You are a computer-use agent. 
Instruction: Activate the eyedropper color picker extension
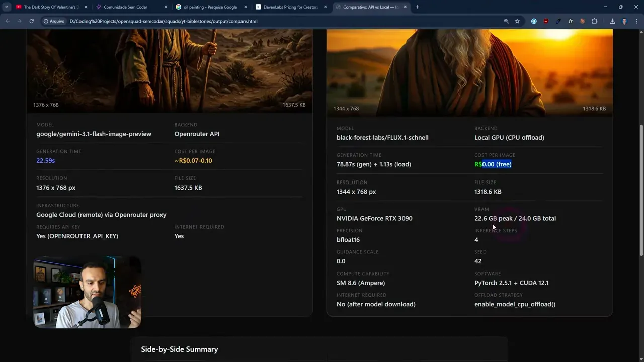pyautogui.click(x=558, y=21)
